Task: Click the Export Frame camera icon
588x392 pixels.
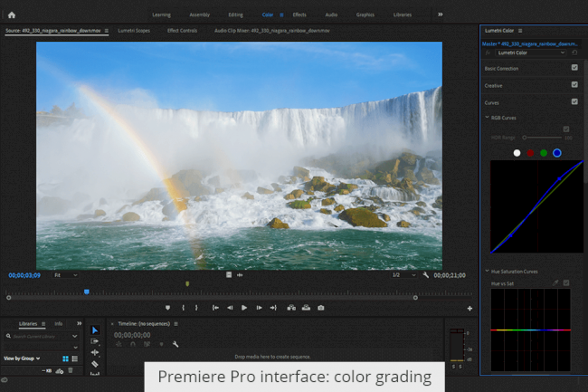Action: (320, 308)
